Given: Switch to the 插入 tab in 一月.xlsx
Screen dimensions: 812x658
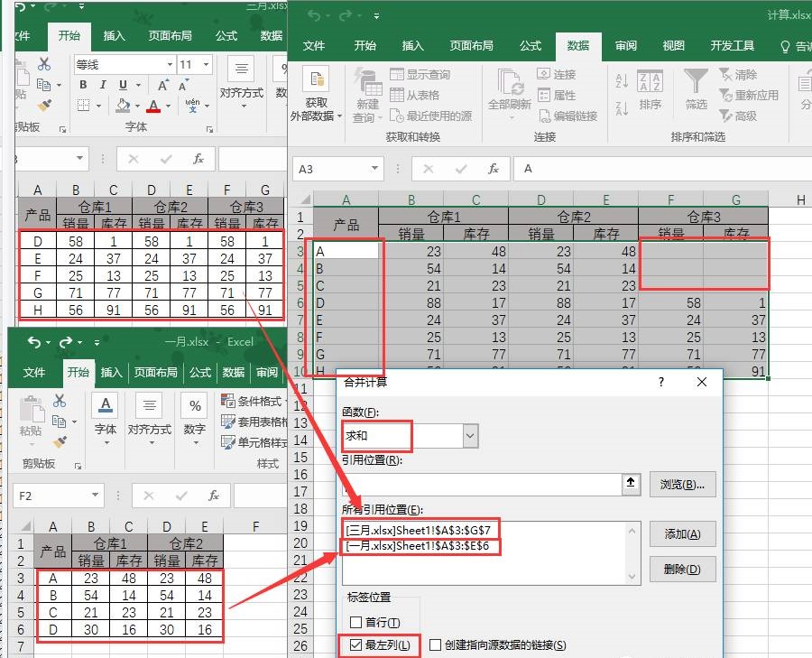Looking at the screenshot, I should click(111, 372).
